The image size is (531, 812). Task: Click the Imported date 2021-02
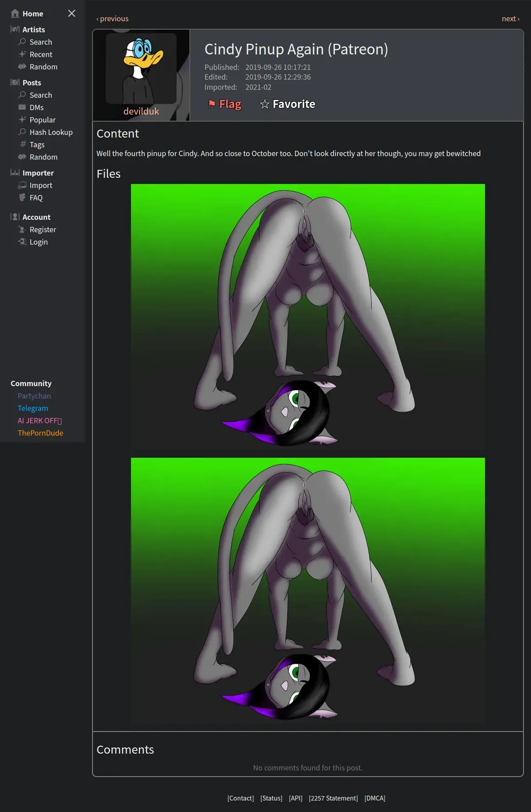pyautogui.click(x=258, y=87)
